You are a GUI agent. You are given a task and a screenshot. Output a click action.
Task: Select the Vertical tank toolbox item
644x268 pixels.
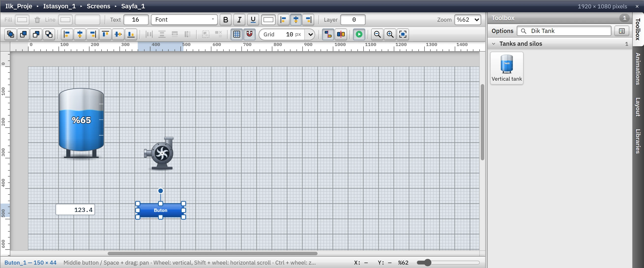(x=507, y=68)
